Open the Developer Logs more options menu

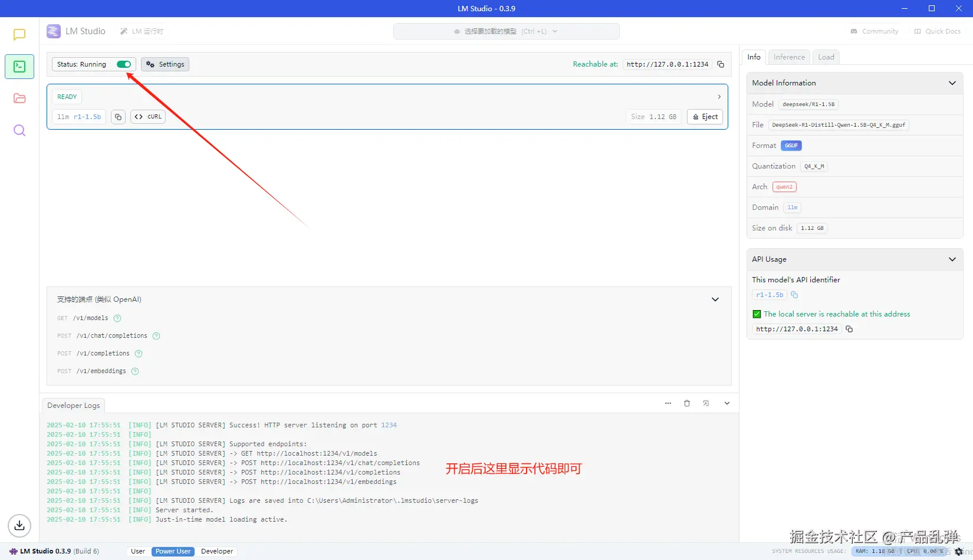pyautogui.click(x=668, y=403)
